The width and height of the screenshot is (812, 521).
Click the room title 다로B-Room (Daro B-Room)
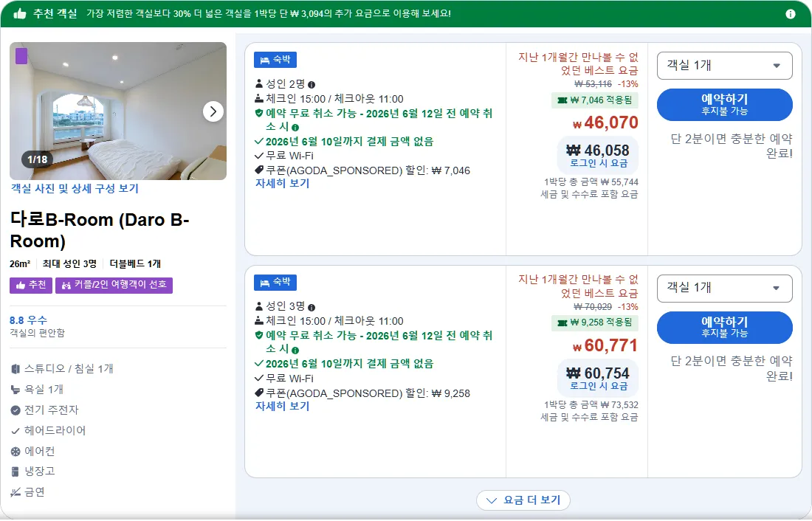(x=100, y=230)
